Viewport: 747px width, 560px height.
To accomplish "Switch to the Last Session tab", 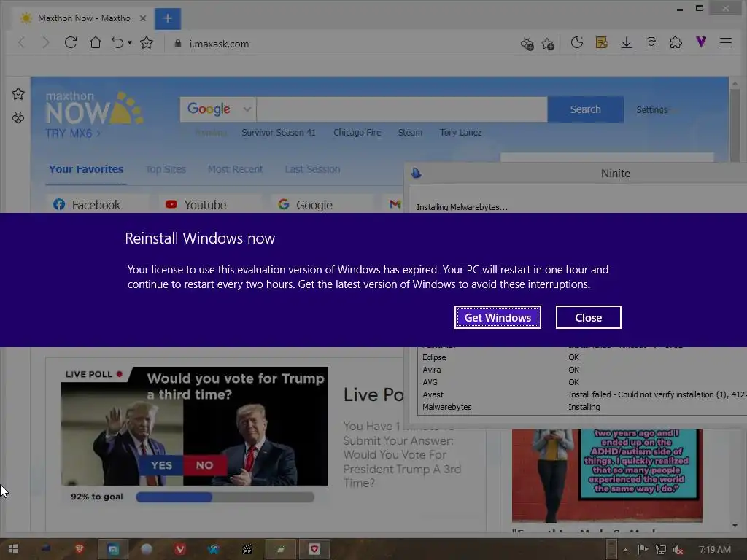I will (312, 169).
